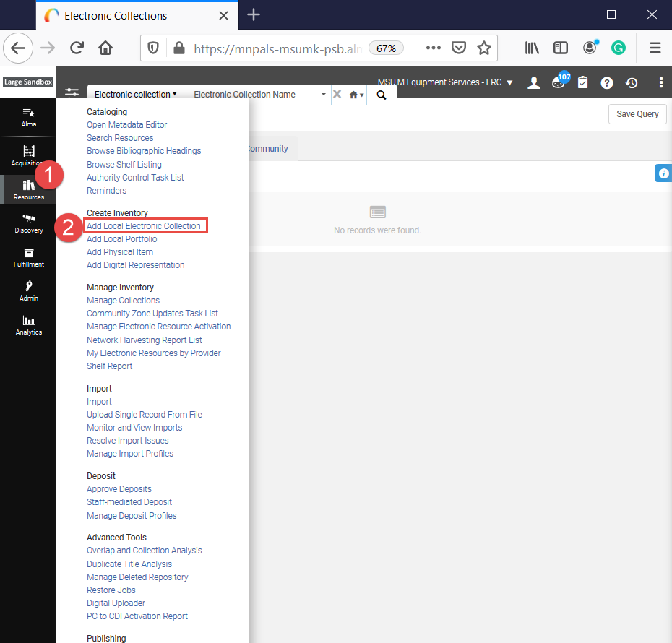Open PC to CDI Activation Report

pyautogui.click(x=137, y=616)
